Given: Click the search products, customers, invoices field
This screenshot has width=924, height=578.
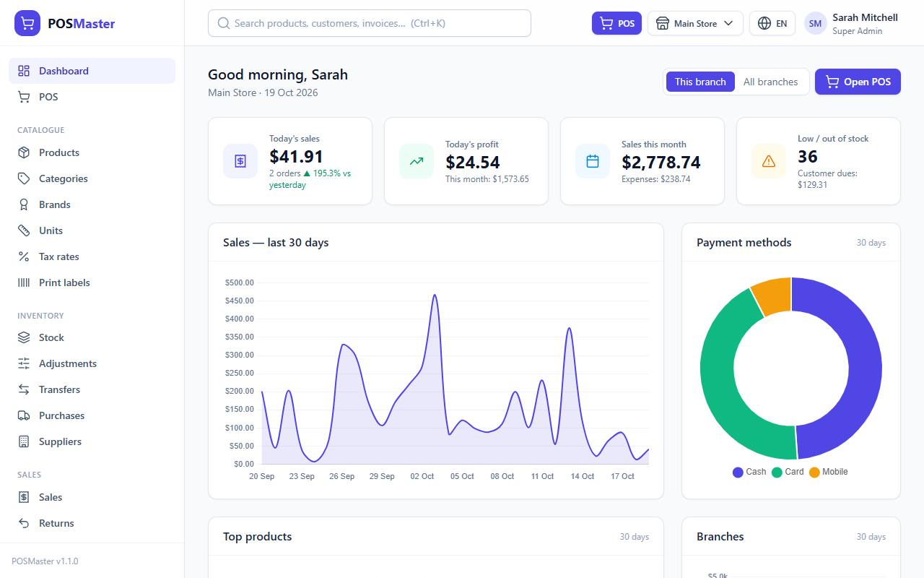Looking at the screenshot, I should (370, 23).
